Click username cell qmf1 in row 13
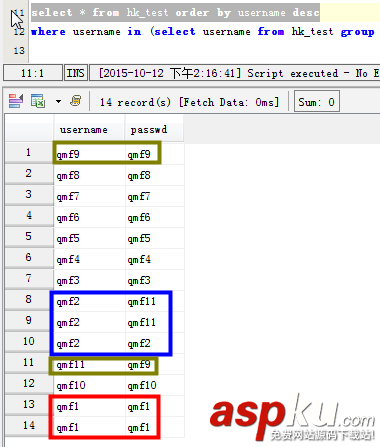 tap(89, 406)
